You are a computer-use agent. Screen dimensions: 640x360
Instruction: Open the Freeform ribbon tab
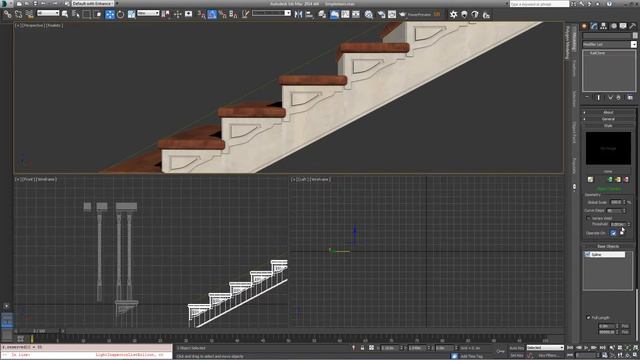(573, 68)
